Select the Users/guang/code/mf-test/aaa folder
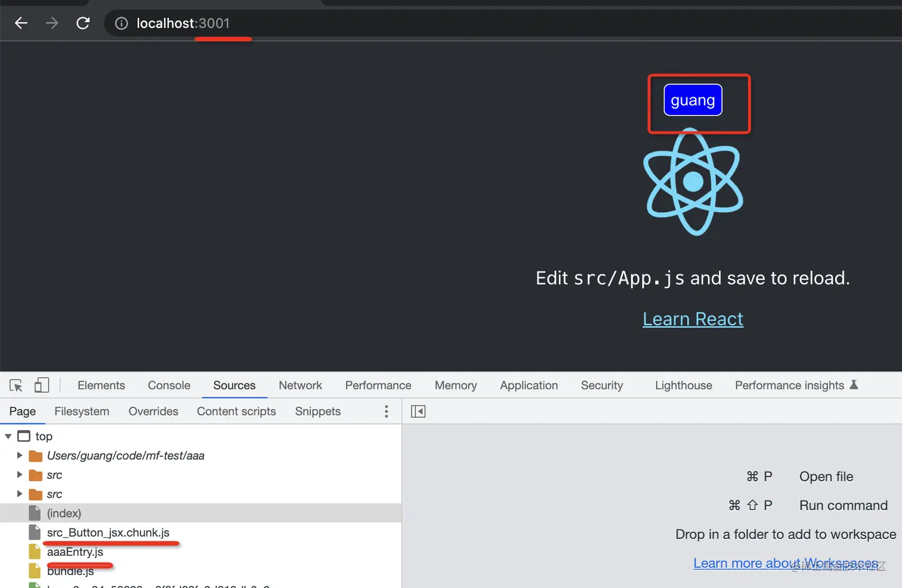 (x=200, y=456)
